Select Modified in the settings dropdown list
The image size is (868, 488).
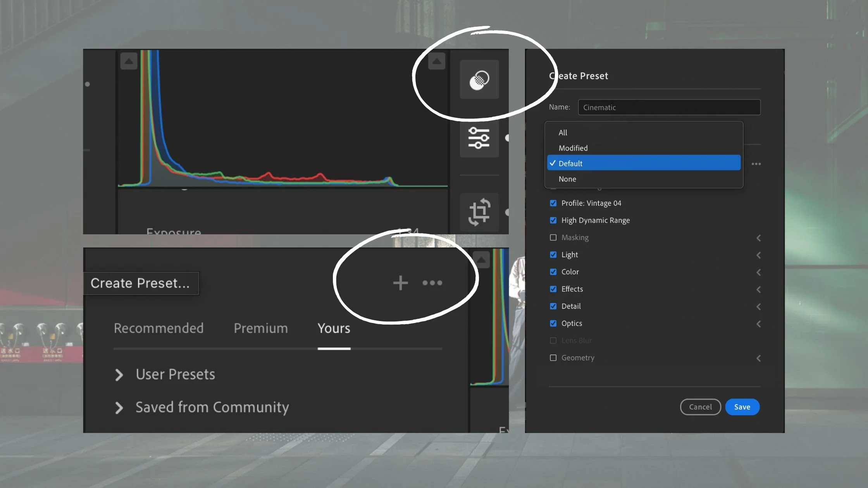pyautogui.click(x=573, y=148)
